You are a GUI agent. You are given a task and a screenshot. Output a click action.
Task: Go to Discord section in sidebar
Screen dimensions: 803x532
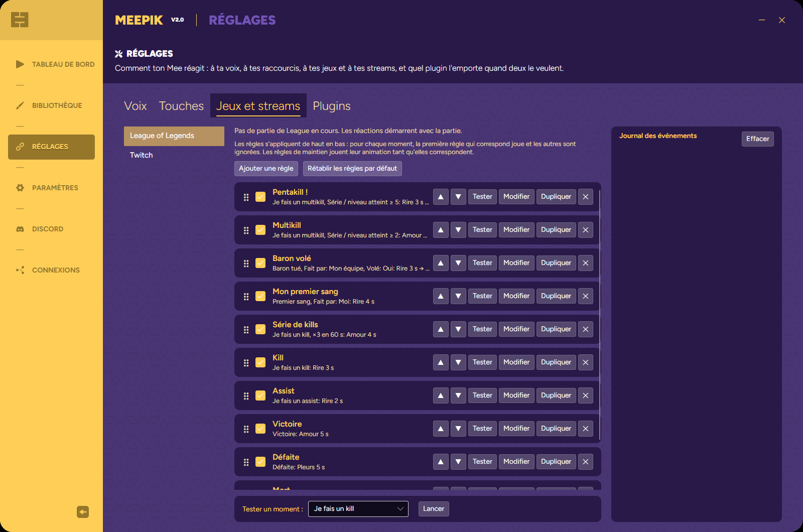click(51, 229)
